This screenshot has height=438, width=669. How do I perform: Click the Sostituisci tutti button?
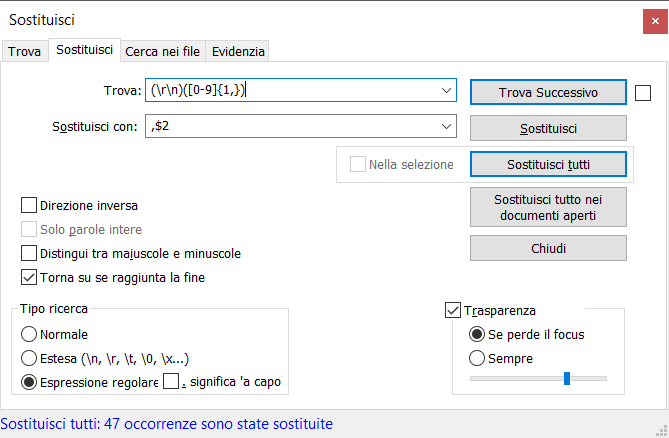[x=547, y=163]
